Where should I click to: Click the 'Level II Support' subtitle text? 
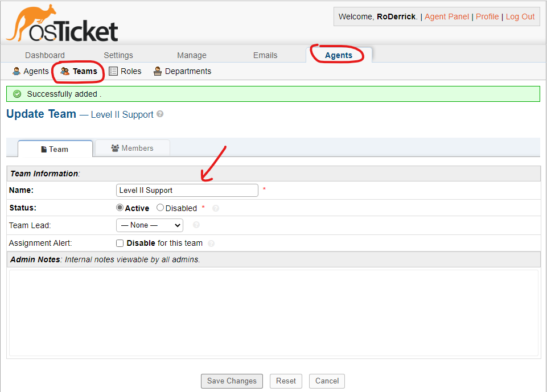point(122,115)
